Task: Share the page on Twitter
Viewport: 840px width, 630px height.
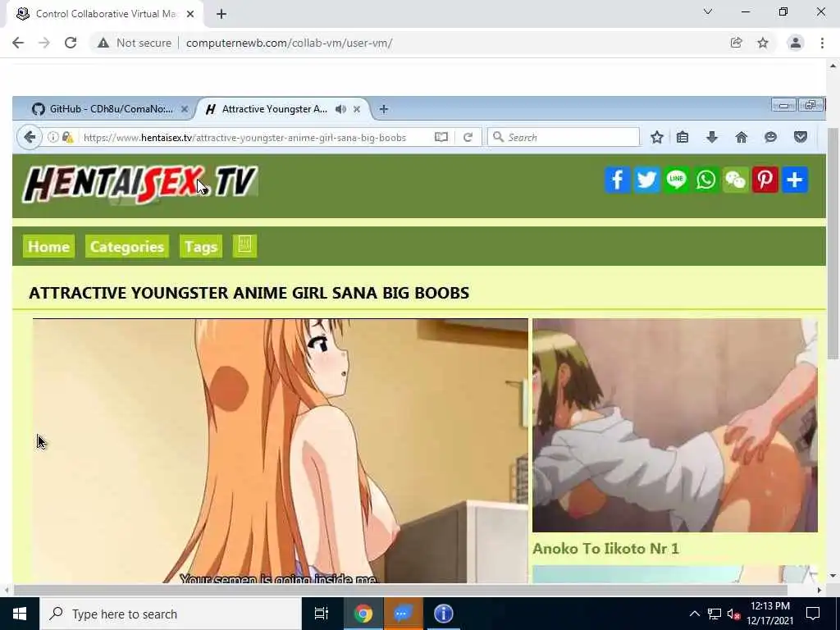Action: click(647, 180)
